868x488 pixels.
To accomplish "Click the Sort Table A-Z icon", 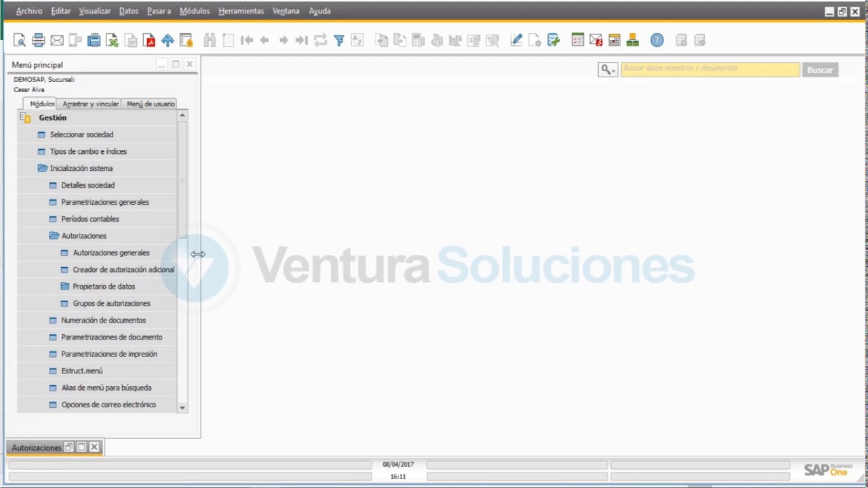I will click(x=357, y=41).
